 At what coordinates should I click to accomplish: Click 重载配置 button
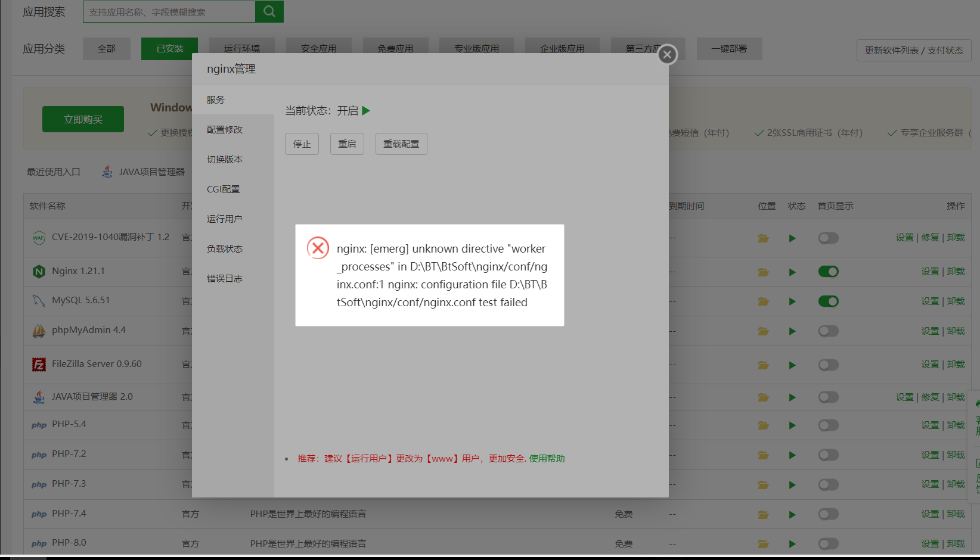coord(401,144)
